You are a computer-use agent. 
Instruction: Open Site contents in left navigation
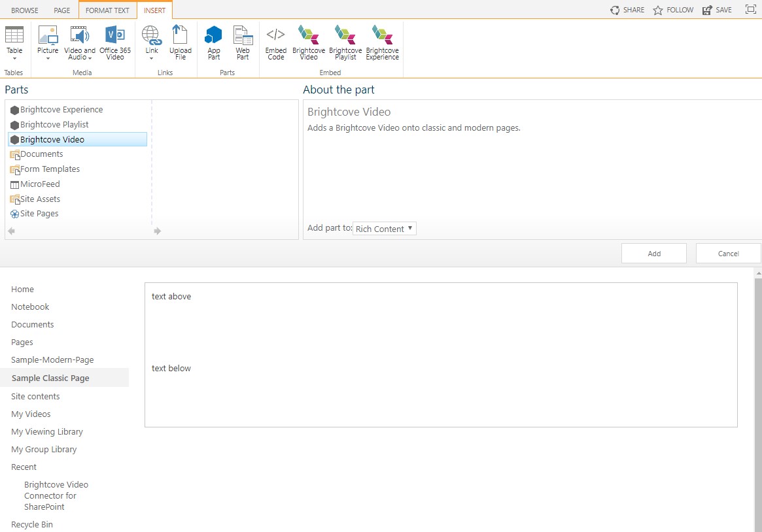pyautogui.click(x=35, y=396)
